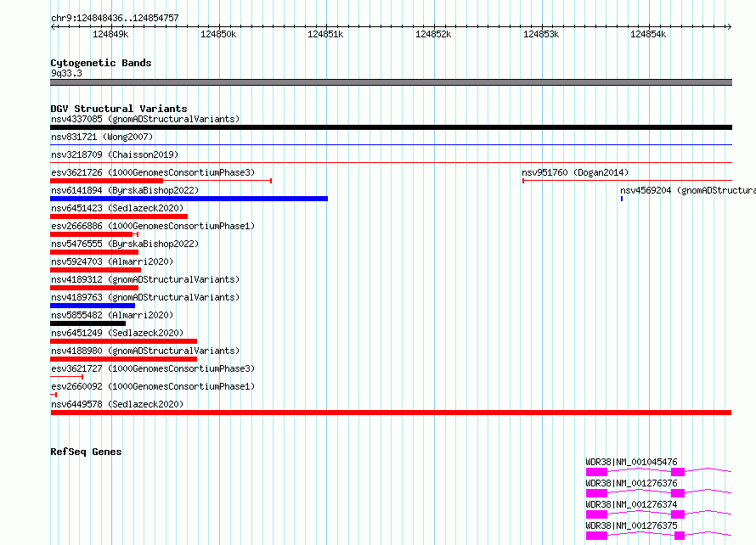Select first exon of WDR38 NM_001276375

pos(596,536)
